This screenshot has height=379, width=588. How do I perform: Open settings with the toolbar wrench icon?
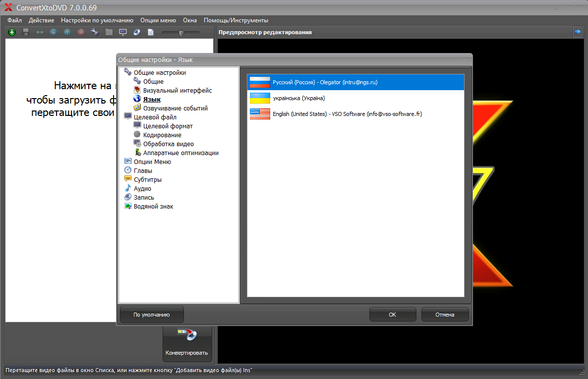click(95, 32)
